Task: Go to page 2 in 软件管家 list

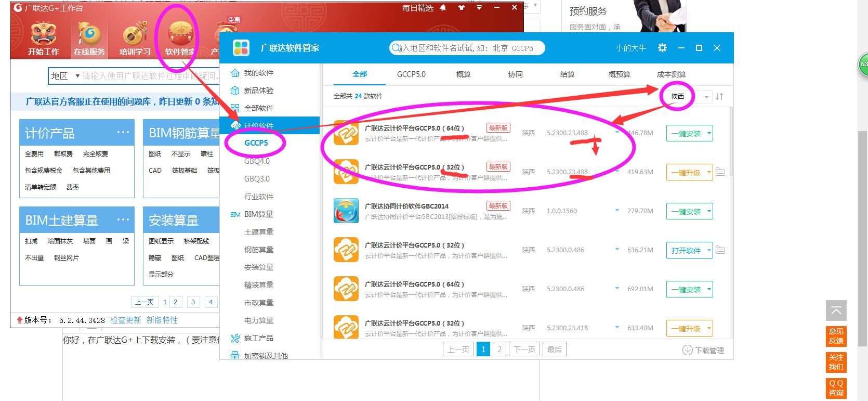Action: coord(499,350)
